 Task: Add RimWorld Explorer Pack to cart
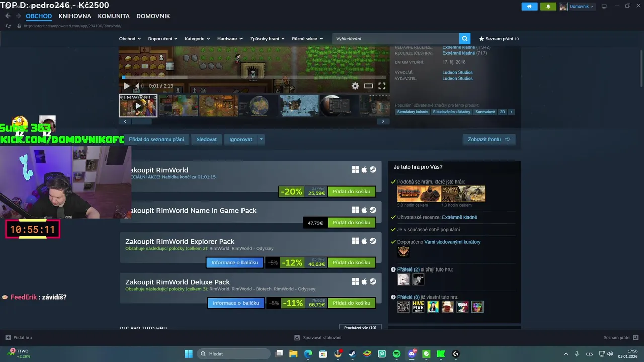tap(352, 263)
